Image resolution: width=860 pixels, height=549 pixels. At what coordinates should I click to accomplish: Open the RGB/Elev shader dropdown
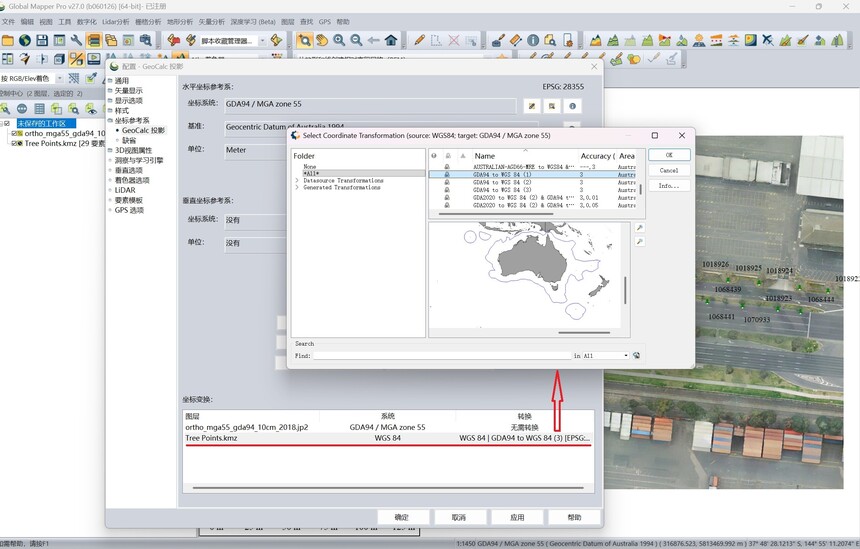[60, 78]
